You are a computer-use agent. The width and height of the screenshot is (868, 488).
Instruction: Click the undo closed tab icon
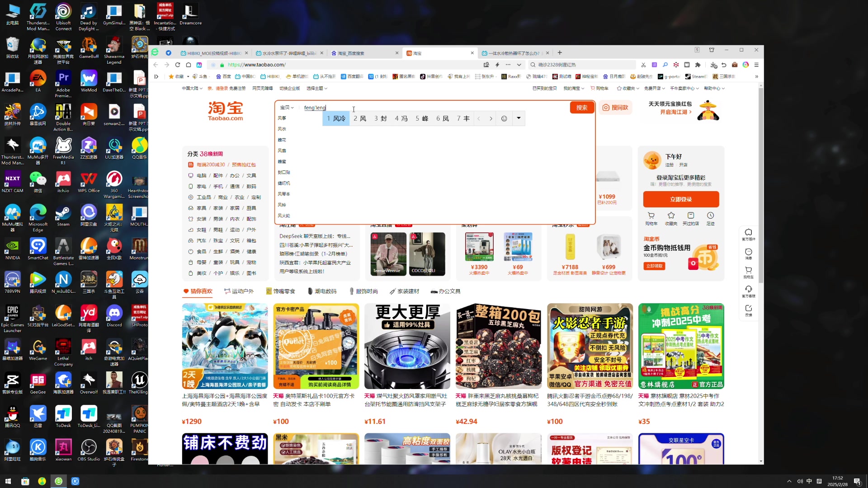coord(724,65)
